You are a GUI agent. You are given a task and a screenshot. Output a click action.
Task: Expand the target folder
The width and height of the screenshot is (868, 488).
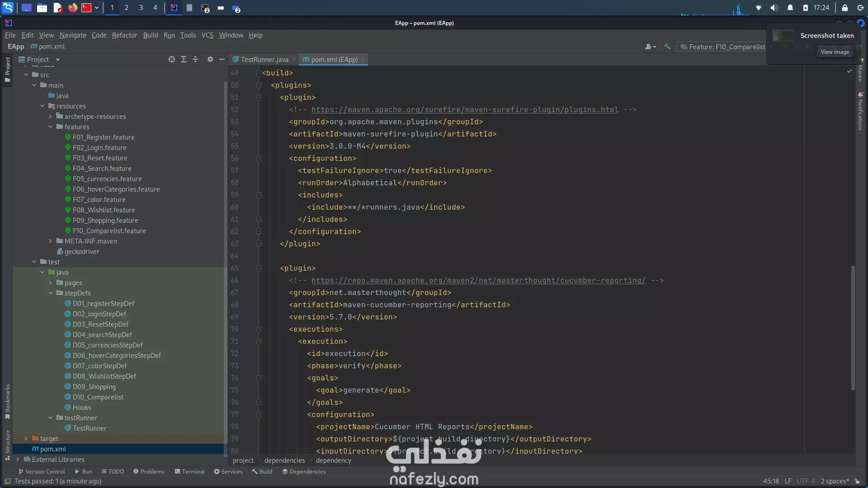pos(26,439)
